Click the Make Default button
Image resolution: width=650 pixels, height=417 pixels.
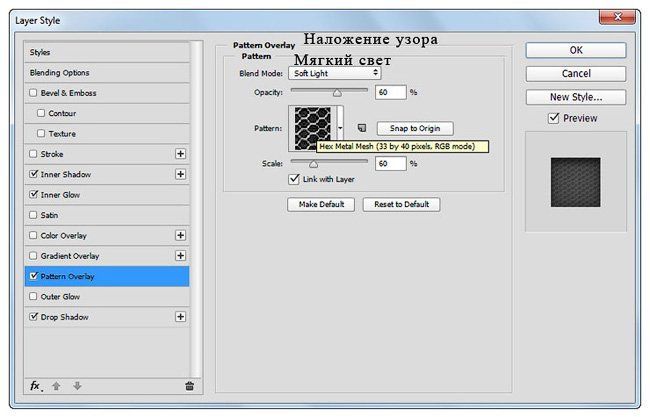[321, 204]
